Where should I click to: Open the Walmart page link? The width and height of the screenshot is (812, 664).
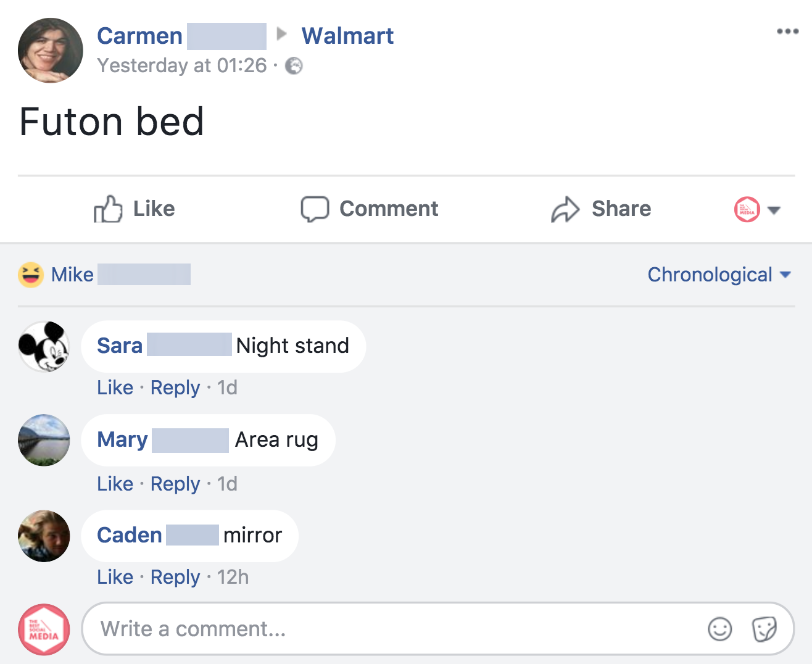347,36
